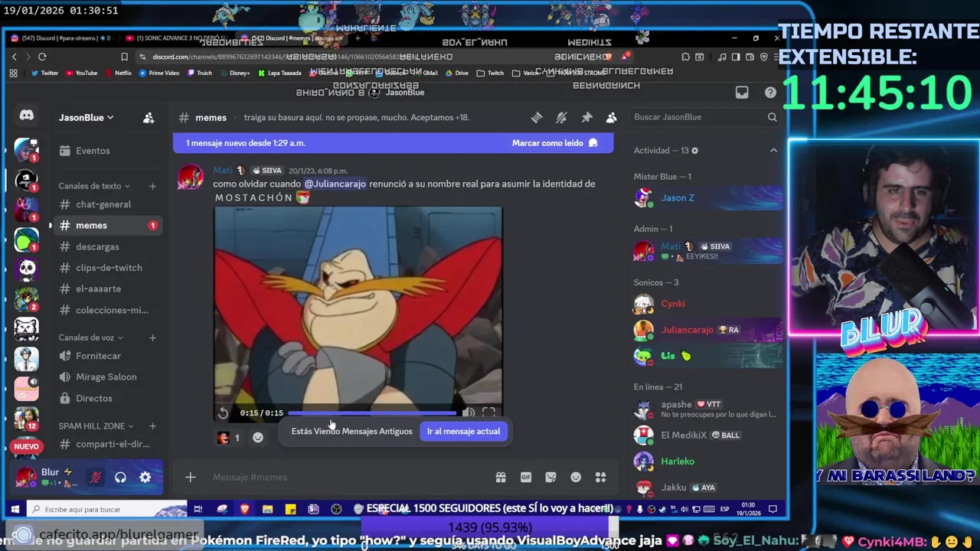Collapse the Canales de texto category
Image resolution: width=980 pixels, height=551 pixels.
point(94,186)
